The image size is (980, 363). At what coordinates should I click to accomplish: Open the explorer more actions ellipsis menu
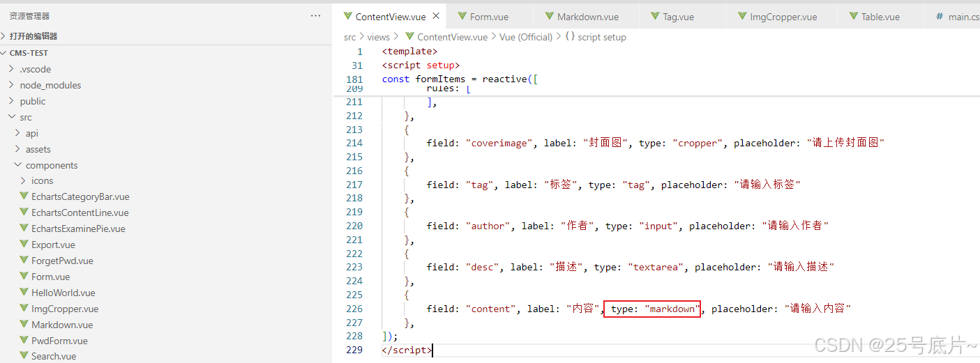(x=316, y=15)
